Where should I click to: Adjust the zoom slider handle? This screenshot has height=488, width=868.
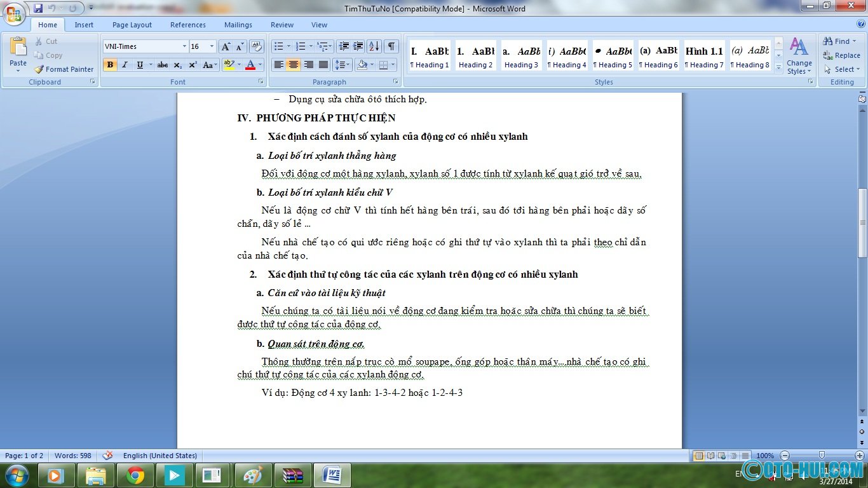[x=822, y=456]
